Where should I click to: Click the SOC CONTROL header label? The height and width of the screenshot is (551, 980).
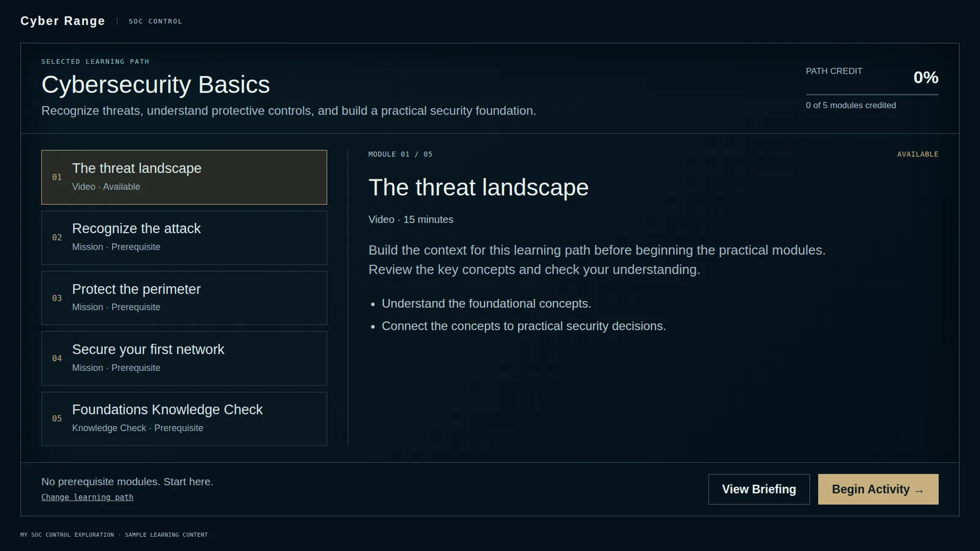click(155, 21)
